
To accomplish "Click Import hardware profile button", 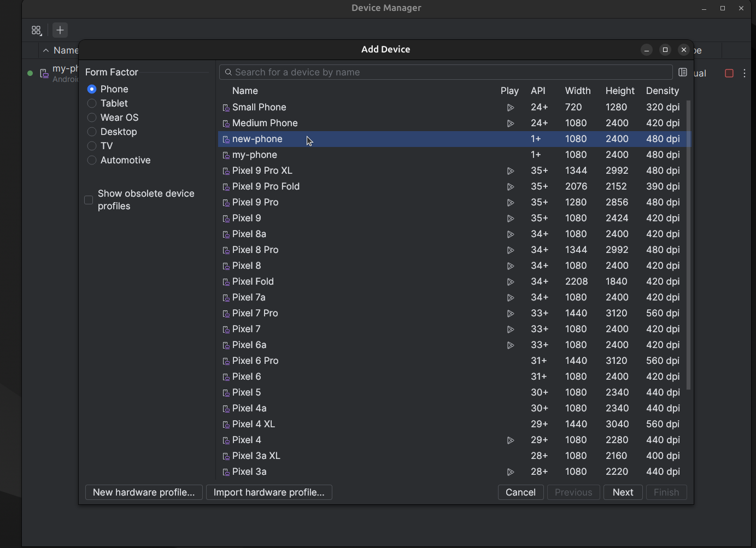I will 269,492.
